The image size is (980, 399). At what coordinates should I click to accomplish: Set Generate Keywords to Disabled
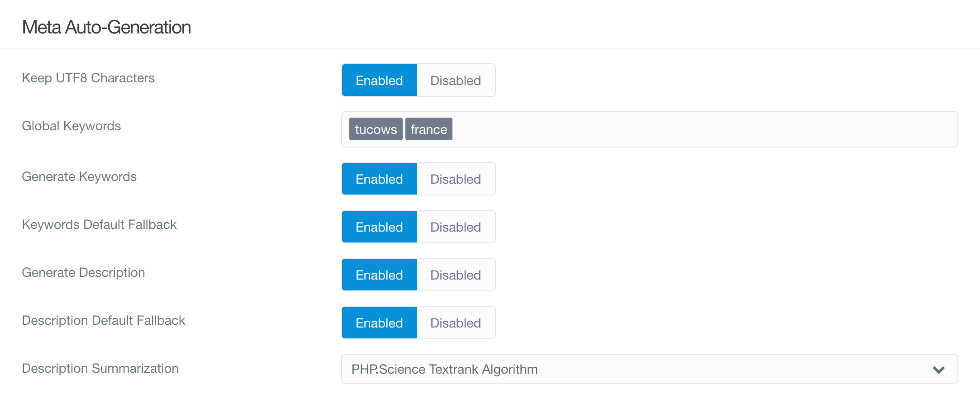456,179
